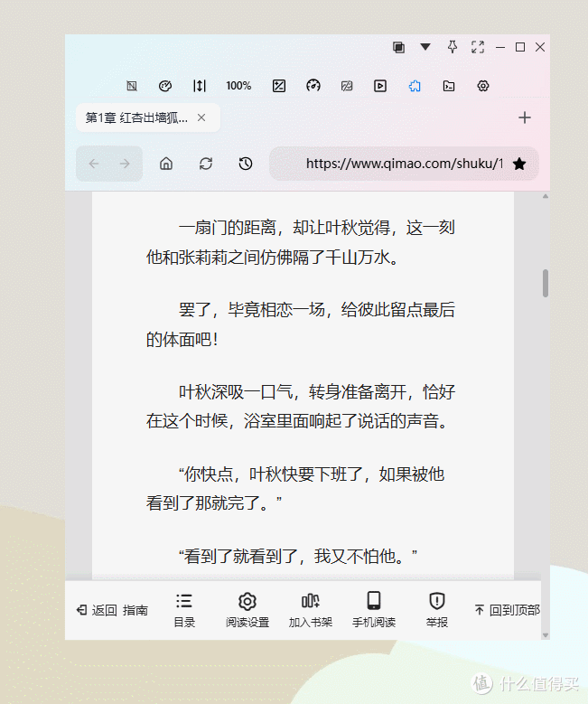Click the line “看到了就看到了，我又不怕他。”

pos(298,557)
